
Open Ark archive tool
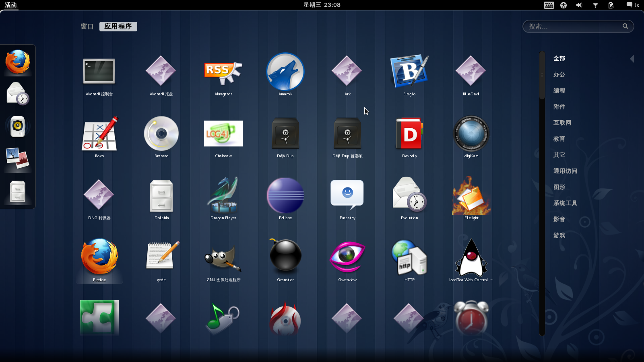click(347, 76)
